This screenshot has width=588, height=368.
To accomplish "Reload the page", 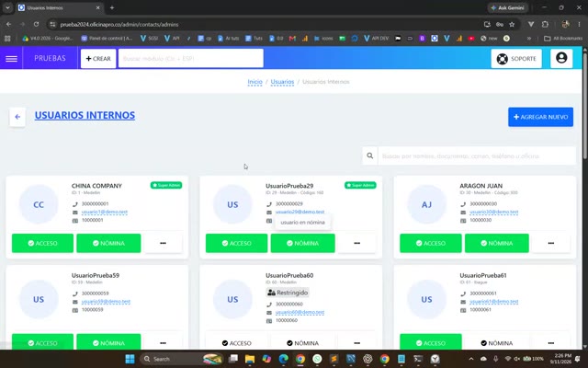I will tap(36, 24).
